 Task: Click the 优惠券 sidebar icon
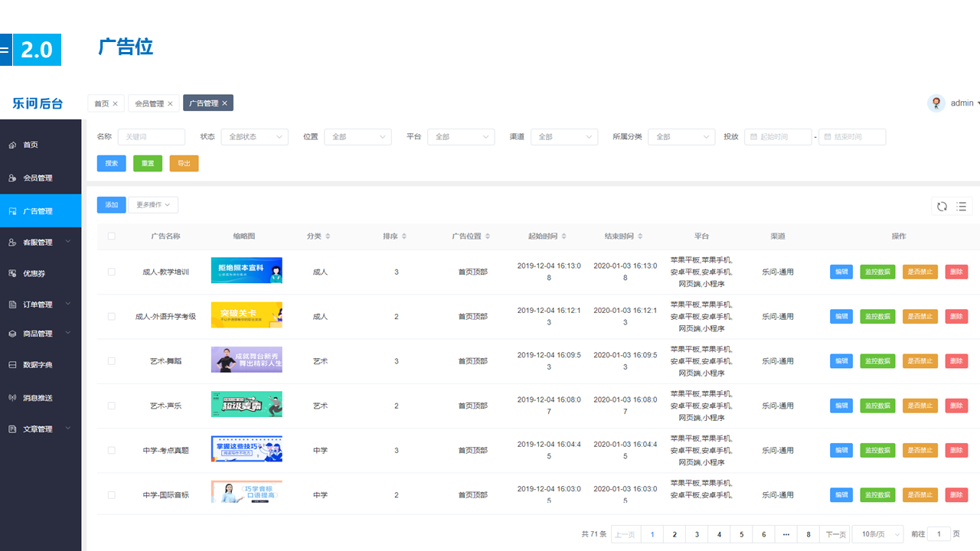pos(12,273)
